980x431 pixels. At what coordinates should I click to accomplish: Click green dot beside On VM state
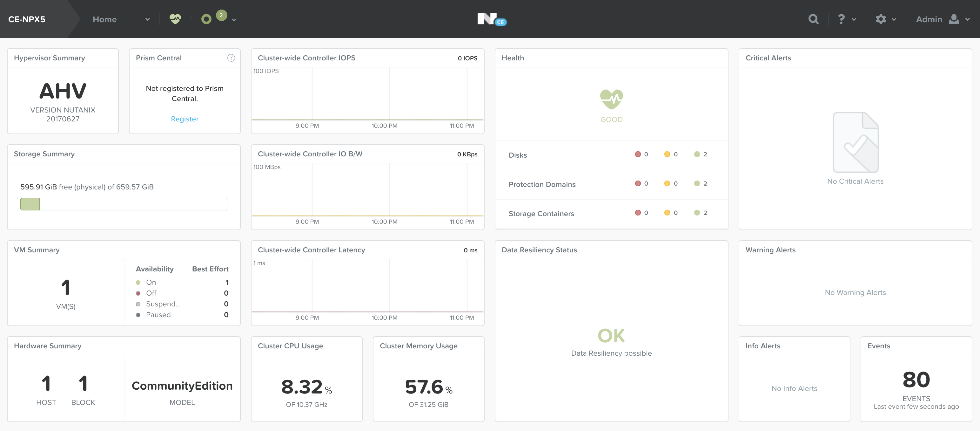[138, 283]
